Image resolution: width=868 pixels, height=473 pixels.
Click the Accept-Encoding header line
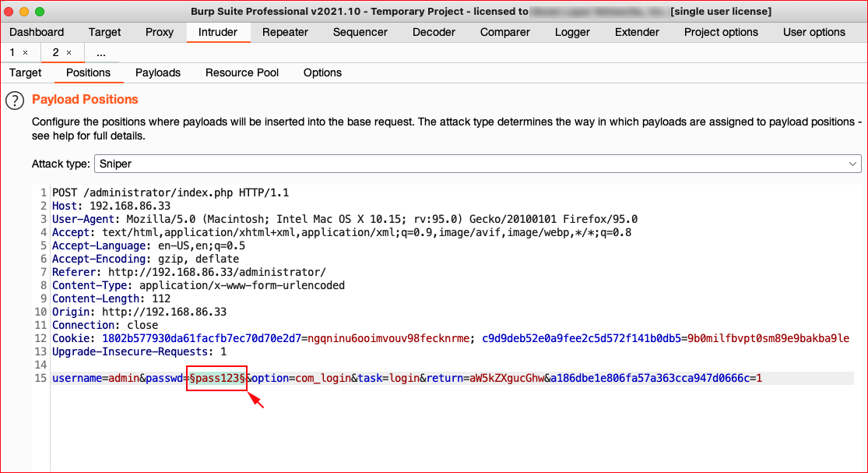[x=146, y=259]
